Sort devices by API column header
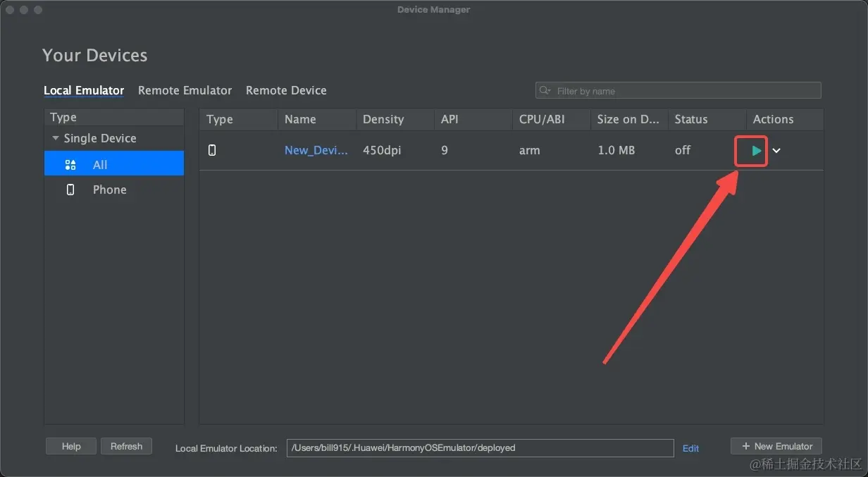The image size is (868, 477). [x=449, y=119]
